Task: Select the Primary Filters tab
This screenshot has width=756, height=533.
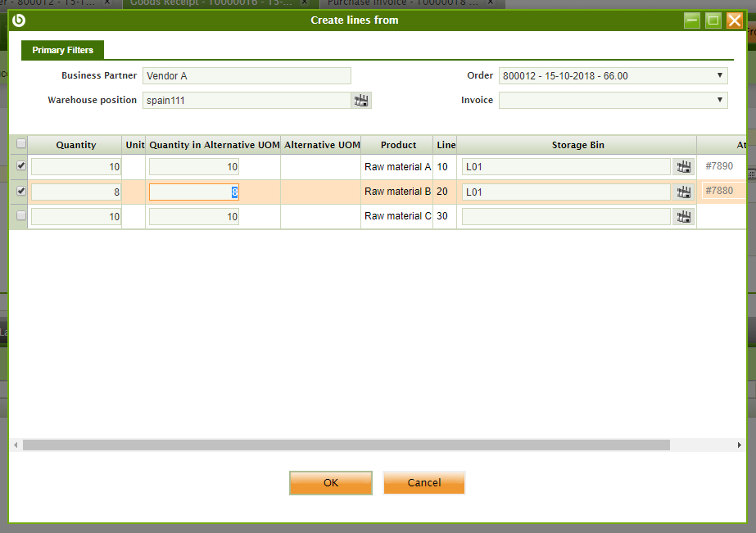Action: coord(62,50)
